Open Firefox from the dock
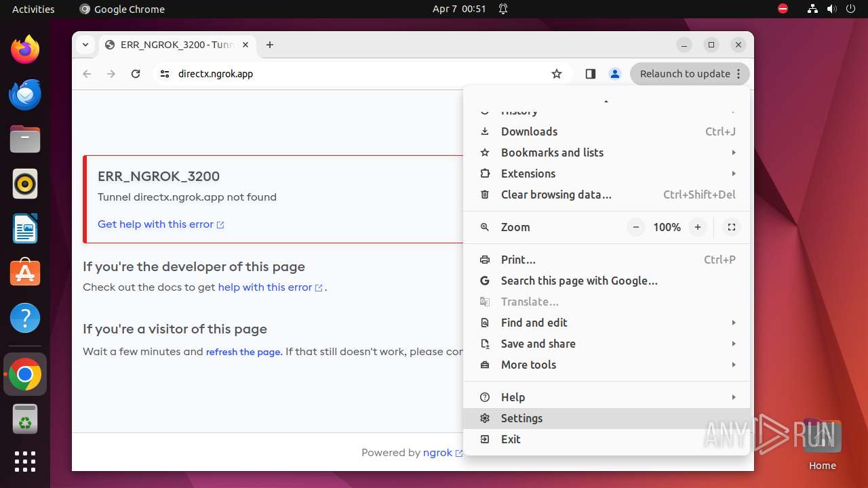The height and width of the screenshot is (488, 868). 25,49
